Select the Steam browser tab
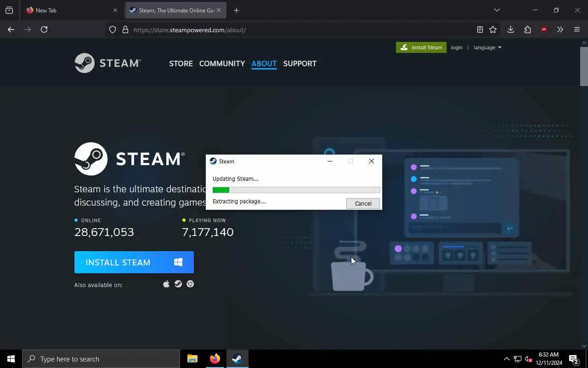The height and width of the screenshot is (368, 588). click(175, 10)
